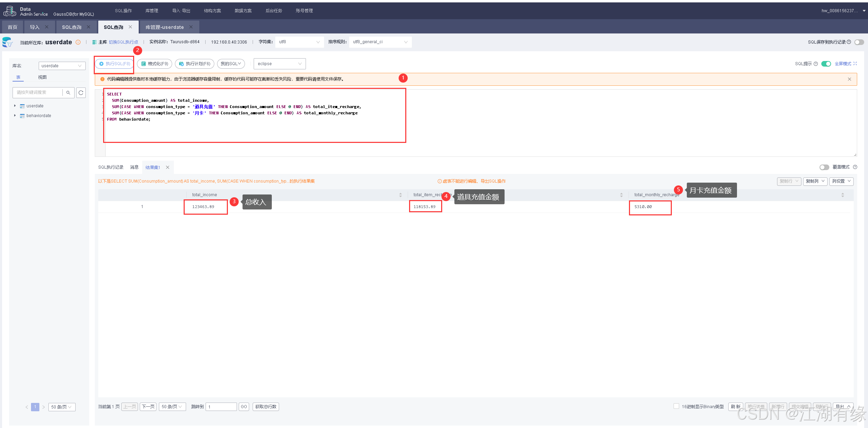Switch to the 库管理-userdate tab
868x428 pixels.
(x=164, y=27)
